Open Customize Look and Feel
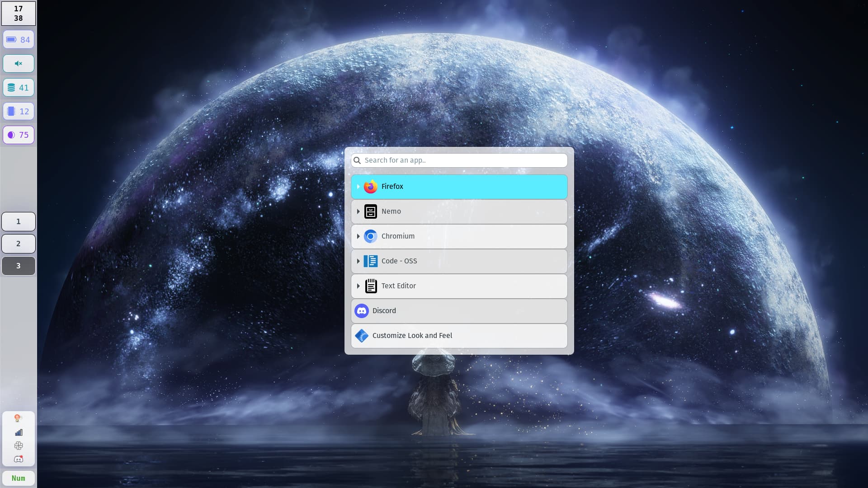The height and width of the screenshot is (488, 868). (459, 336)
